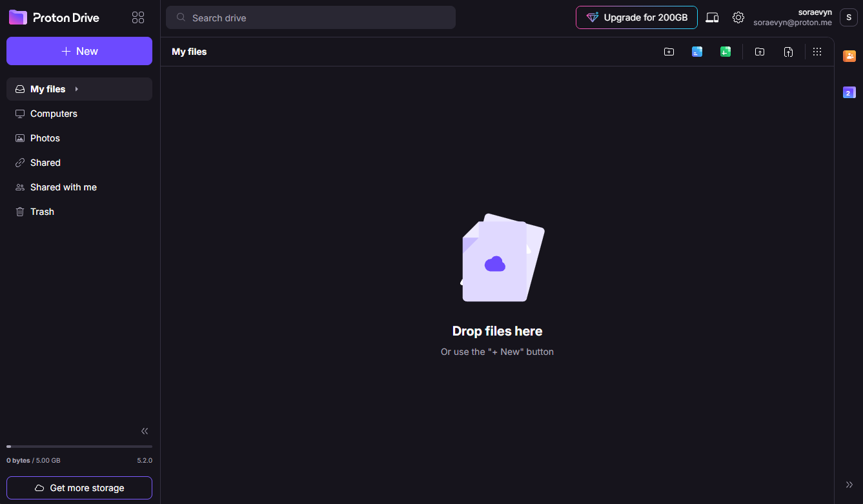Toggle the right side panel chevrons

pyautogui.click(x=849, y=485)
